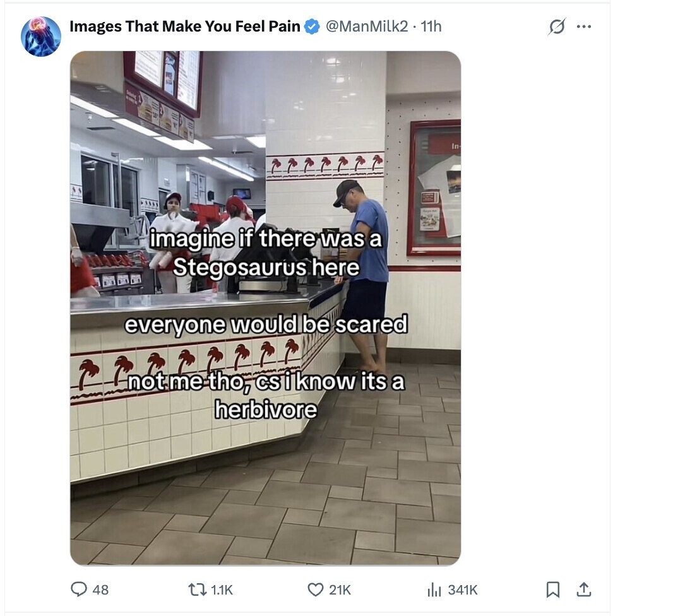Bookmark this post
The height and width of the screenshot is (616, 673).
(x=552, y=589)
